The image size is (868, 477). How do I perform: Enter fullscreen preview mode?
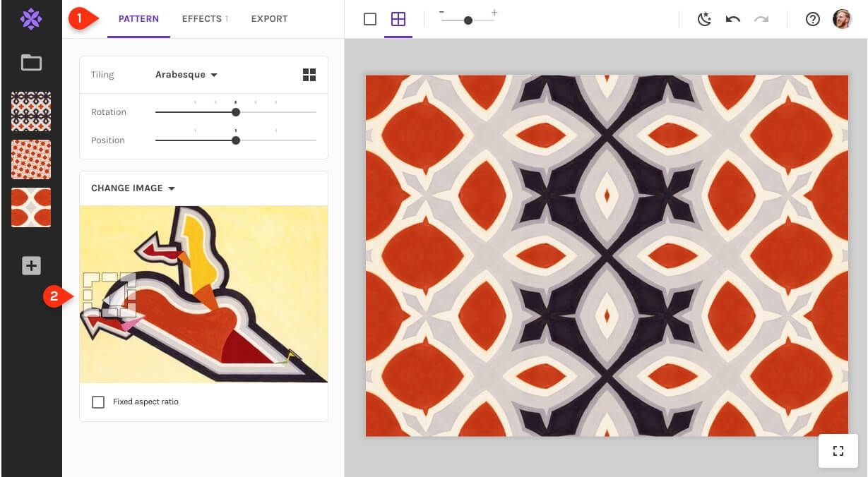pos(838,451)
